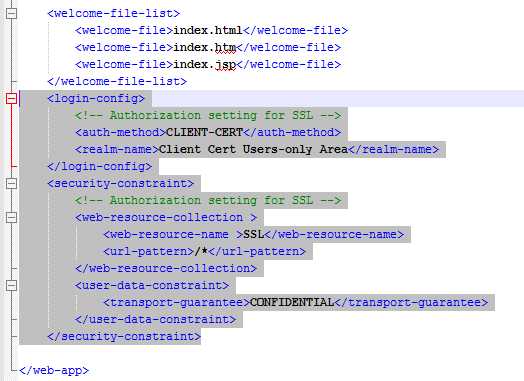Click the url-pattern /* line
This screenshot has height=381, width=524.
tap(205, 252)
